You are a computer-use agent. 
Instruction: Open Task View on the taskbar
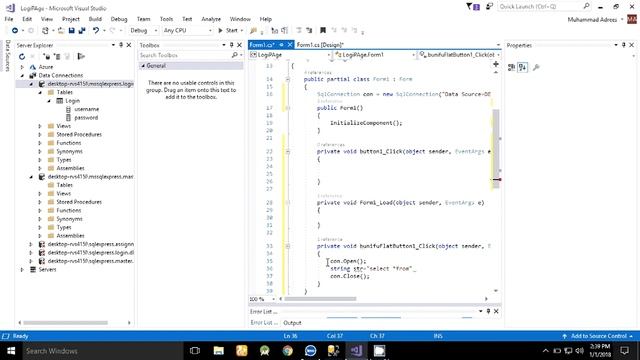point(195,351)
